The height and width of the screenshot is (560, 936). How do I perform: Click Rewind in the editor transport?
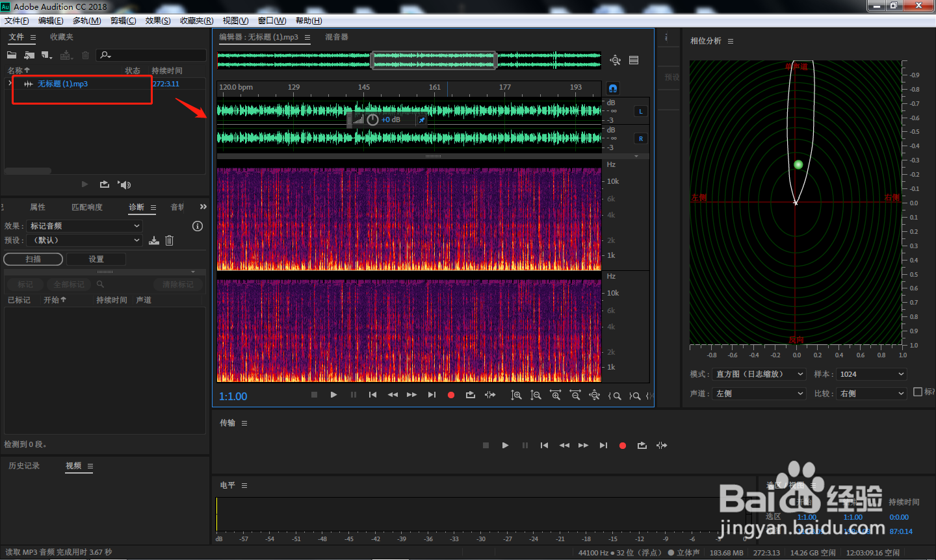pyautogui.click(x=393, y=395)
